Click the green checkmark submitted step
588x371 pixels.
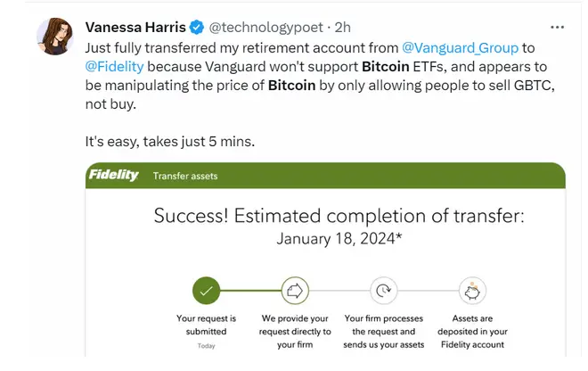(x=206, y=291)
